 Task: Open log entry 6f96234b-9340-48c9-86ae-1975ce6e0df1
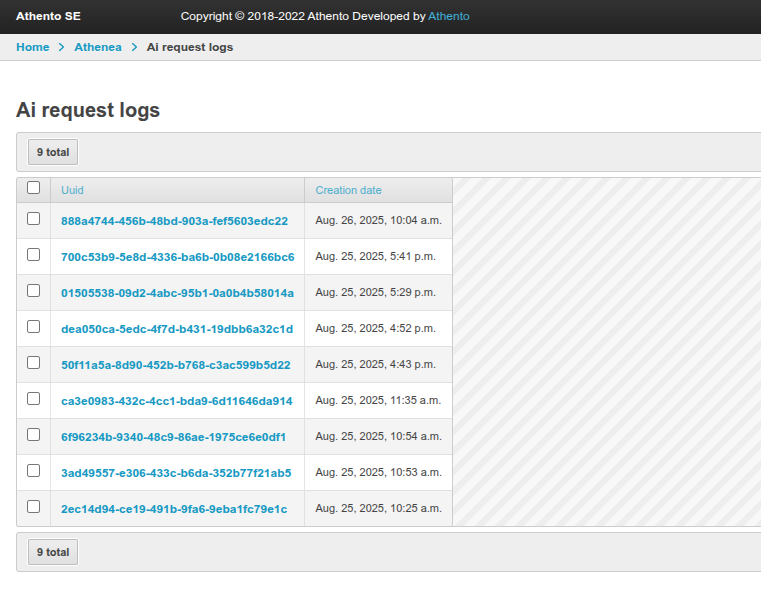(173, 437)
